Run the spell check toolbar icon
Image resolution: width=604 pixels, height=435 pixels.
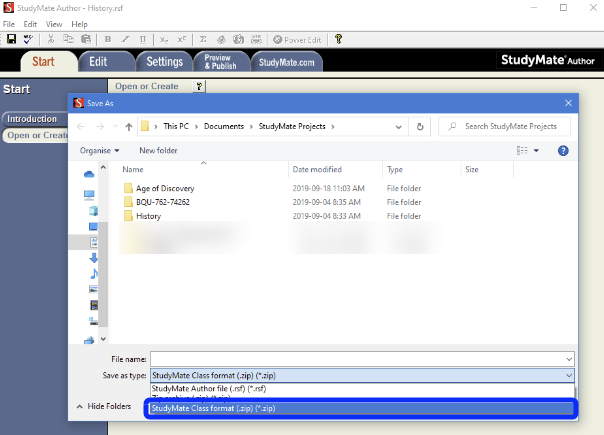[x=28, y=39]
